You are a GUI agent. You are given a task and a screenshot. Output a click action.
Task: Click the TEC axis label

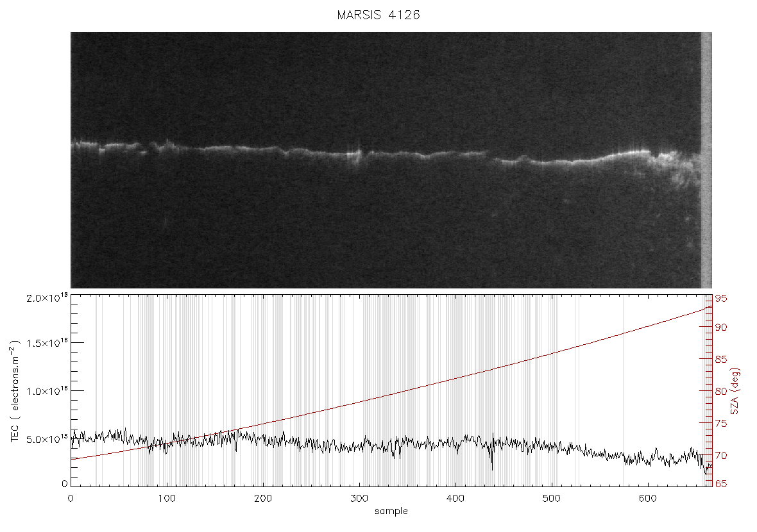pos(15,391)
